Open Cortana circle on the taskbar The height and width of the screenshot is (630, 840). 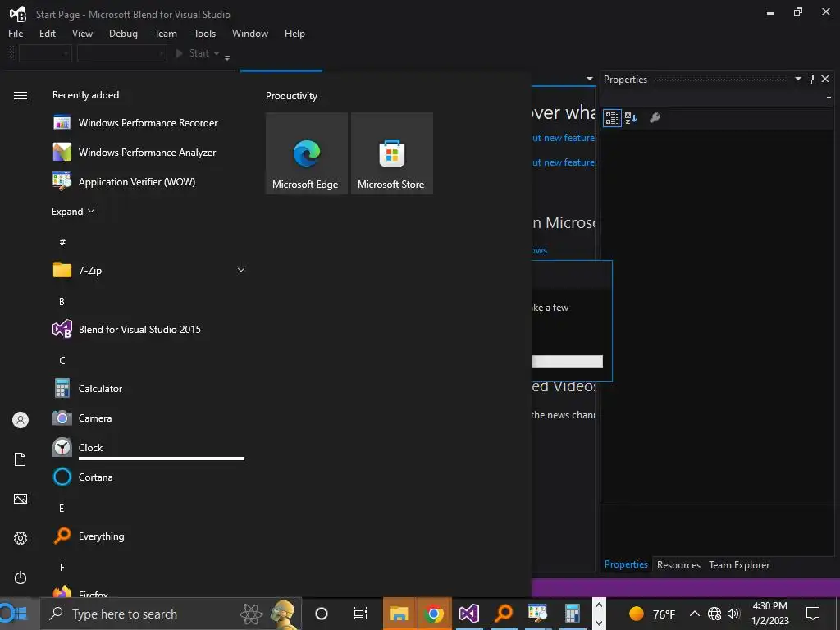322,614
